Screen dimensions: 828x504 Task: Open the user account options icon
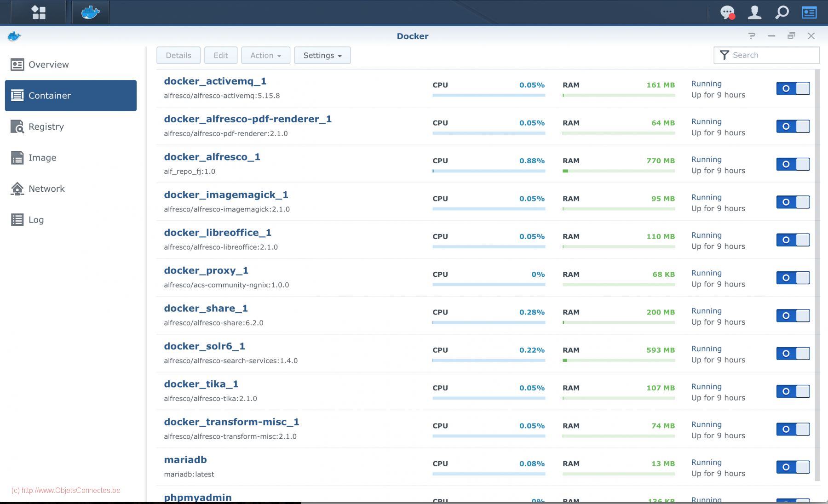coord(754,12)
